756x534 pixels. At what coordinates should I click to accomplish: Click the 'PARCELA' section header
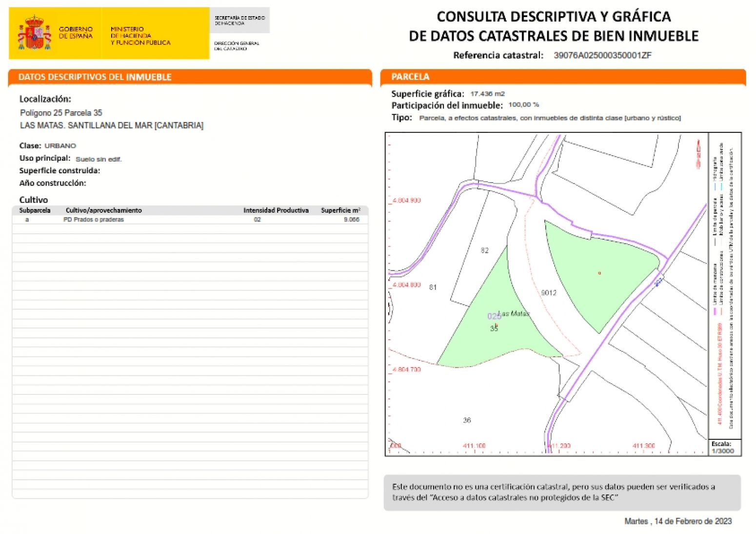(410, 77)
